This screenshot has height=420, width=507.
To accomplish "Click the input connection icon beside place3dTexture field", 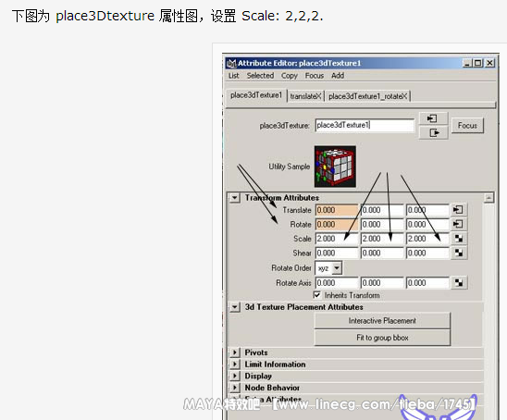I will point(433,118).
